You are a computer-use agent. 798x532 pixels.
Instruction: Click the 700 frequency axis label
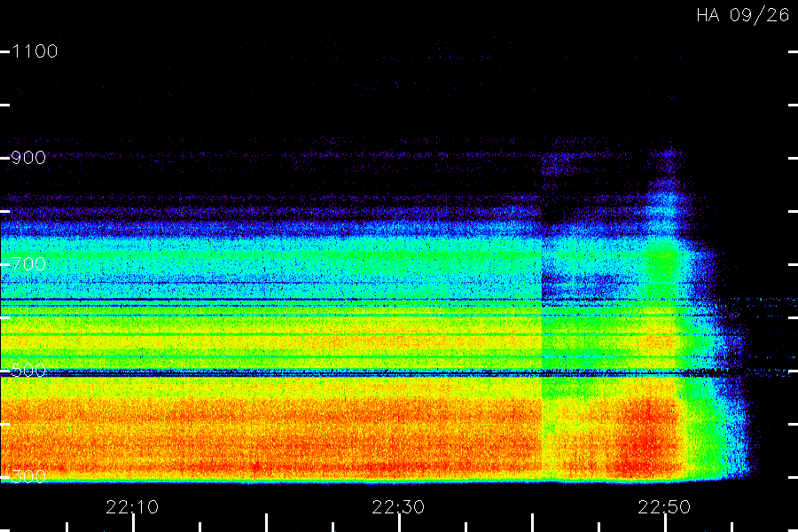(x=28, y=264)
